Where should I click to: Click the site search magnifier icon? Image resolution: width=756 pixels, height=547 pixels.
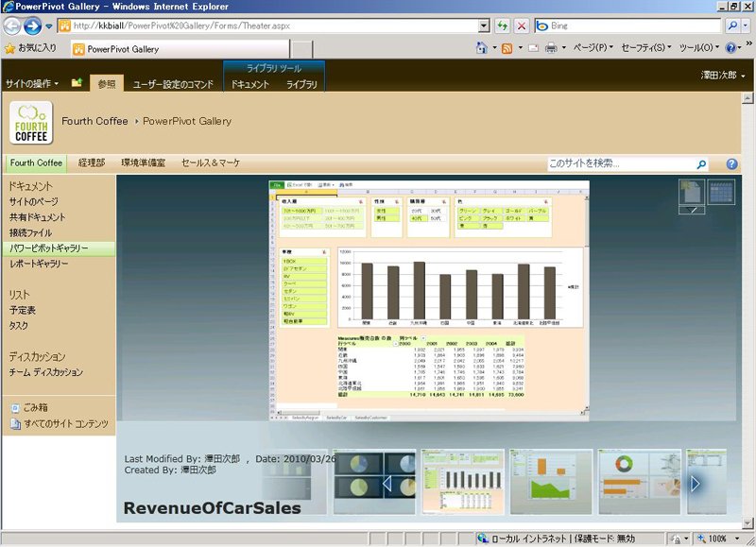pyautogui.click(x=701, y=164)
